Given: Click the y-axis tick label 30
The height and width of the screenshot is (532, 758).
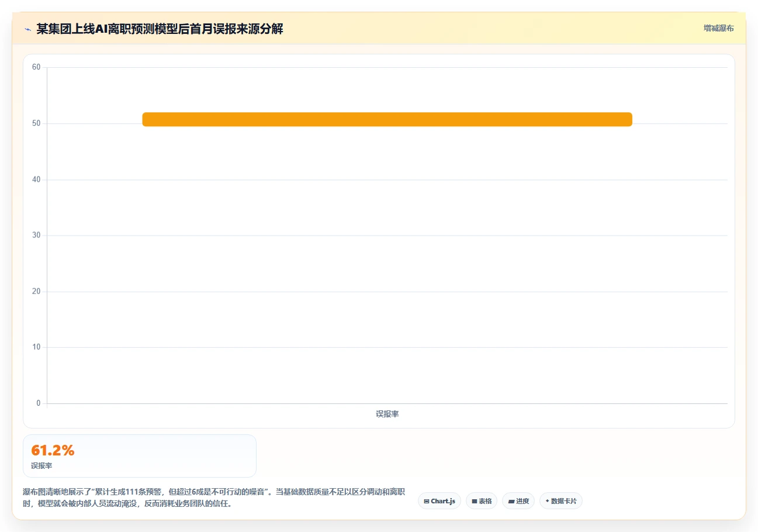Looking at the screenshot, I should (x=36, y=235).
